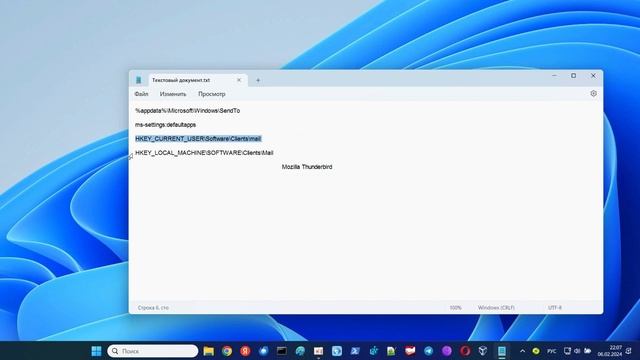Open the notification center icon beside the clock
This screenshot has height=360, width=640.
click(x=629, y=351)
